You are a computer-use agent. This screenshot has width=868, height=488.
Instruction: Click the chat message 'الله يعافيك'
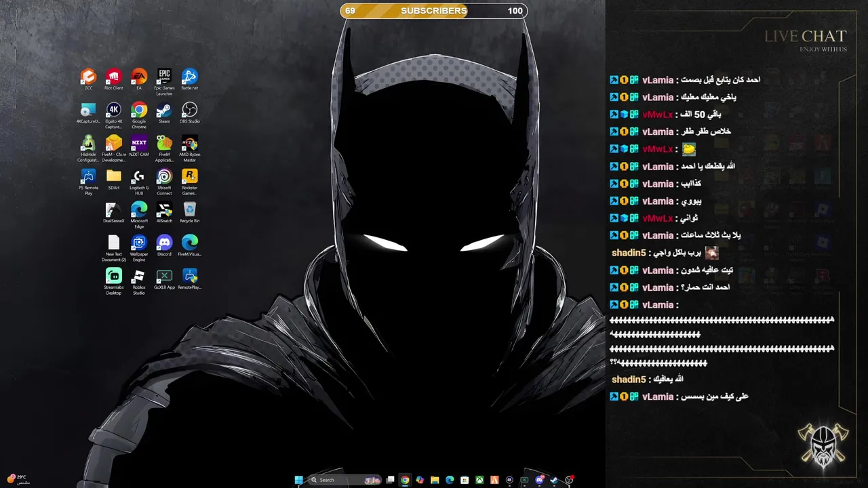668,380
